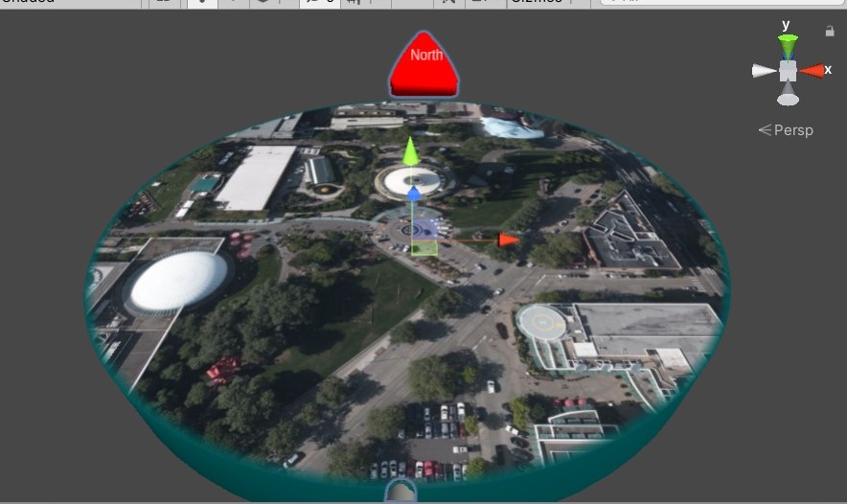
Task: Snap view to the red X-axis cone
Action: click(x=812, y=71)
